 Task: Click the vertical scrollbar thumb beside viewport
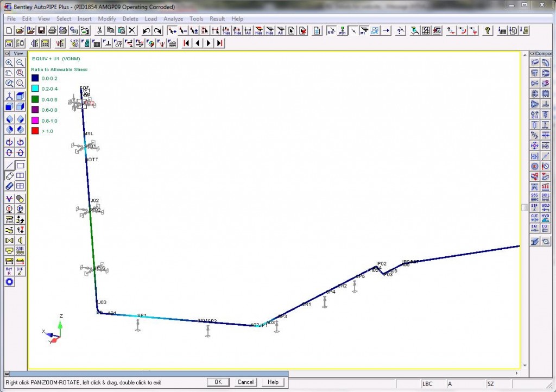pos(524,207)
